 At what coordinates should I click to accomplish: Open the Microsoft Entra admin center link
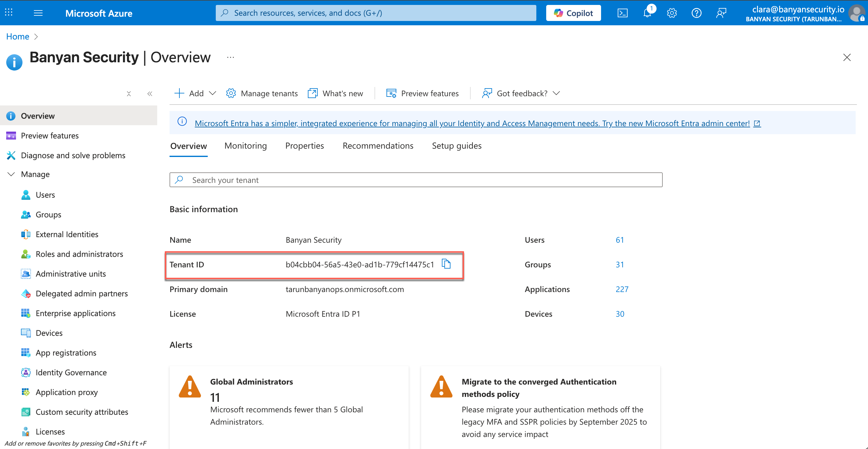tap(472, 123)
